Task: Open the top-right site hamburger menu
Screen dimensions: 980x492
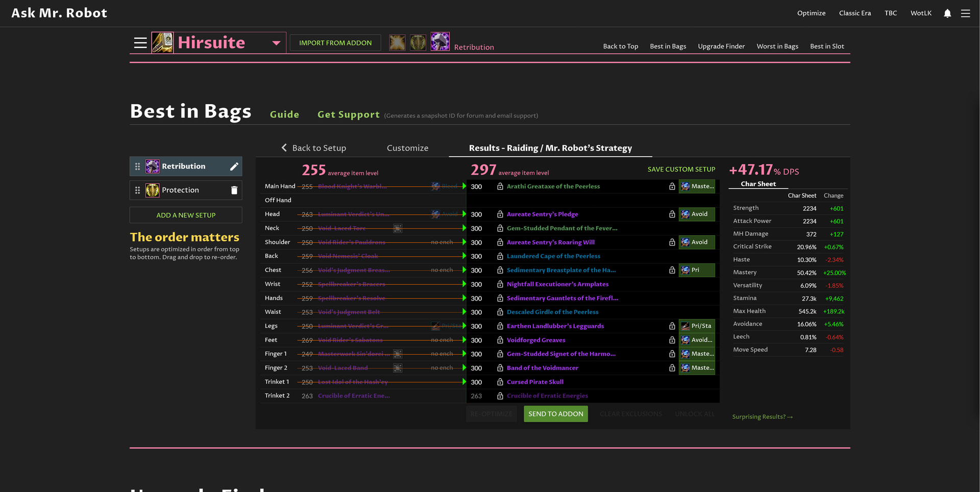Action: pos(966,13)
